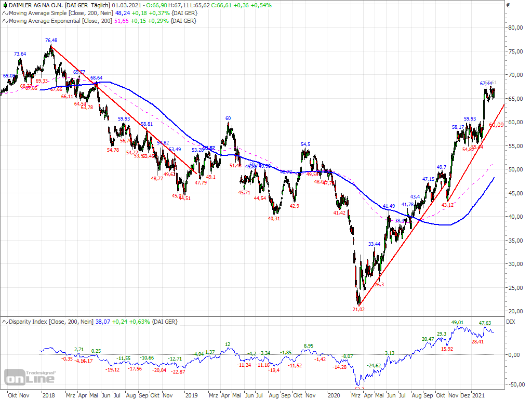Screen dimensions: 532x399
Task: Click the 41,49 high label
Action: point(389,206)
